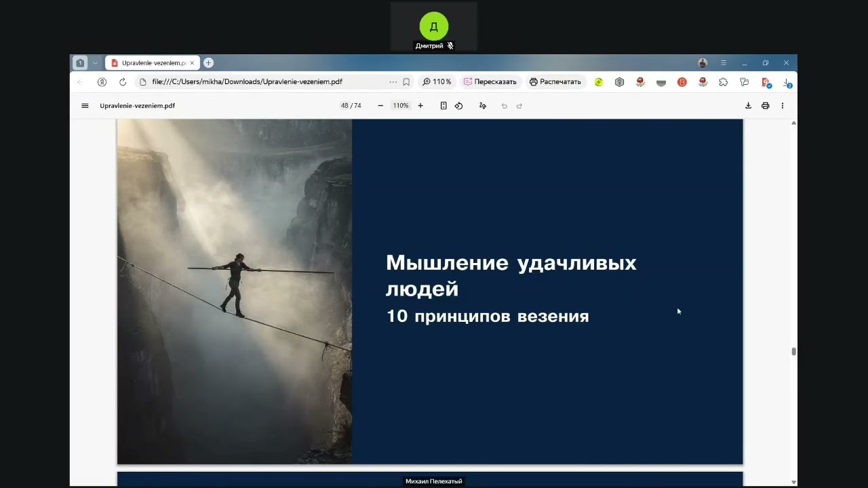Rotate the PDF page counterclockwise

[459, 106]
